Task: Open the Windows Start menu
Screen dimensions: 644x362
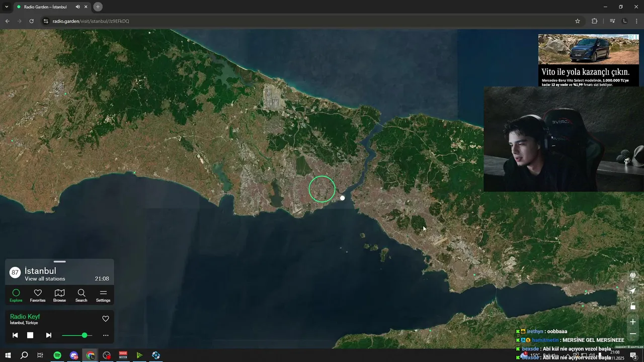Action: coord(8,355)
